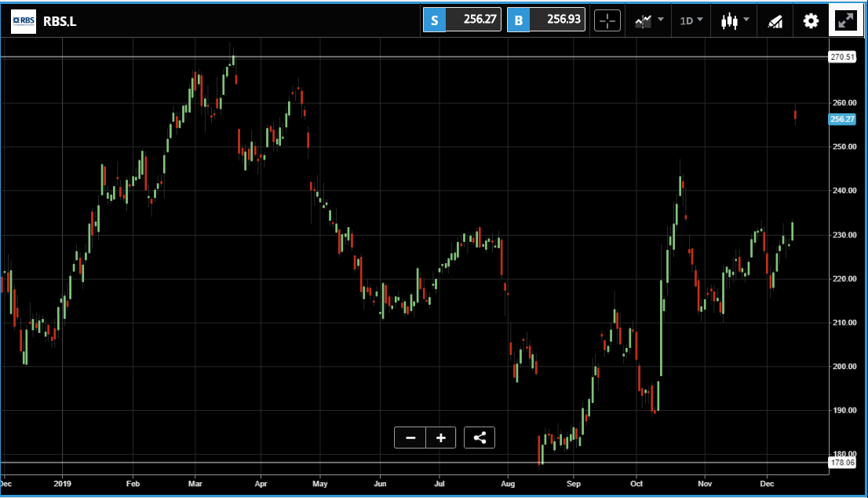This screenshot has height=498, width=868.
Task: Click the crosshair cursor tool icon
Action: point(607,21)
